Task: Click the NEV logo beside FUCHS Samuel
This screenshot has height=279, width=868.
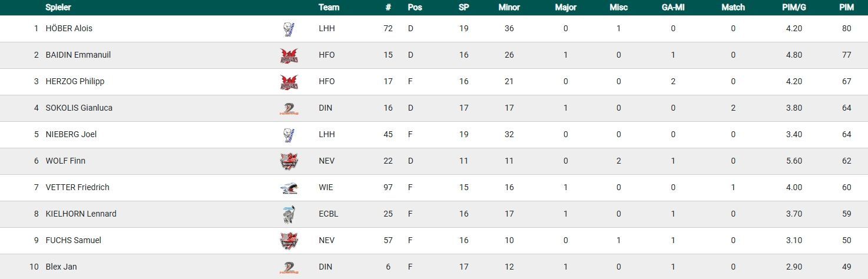Action: click(289, 241)
